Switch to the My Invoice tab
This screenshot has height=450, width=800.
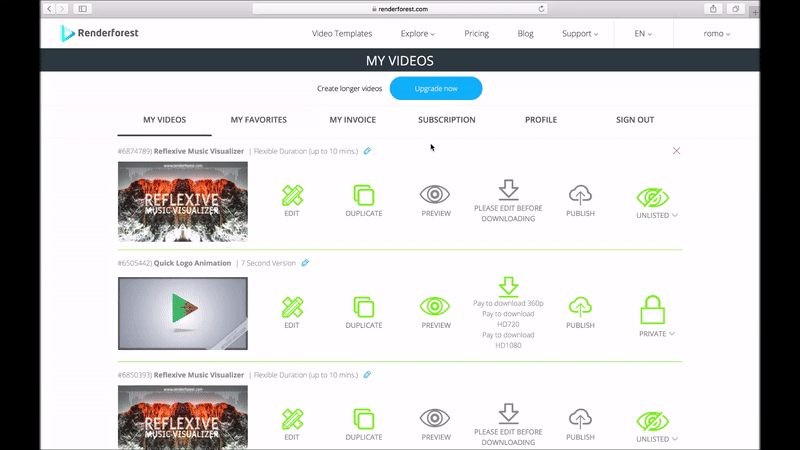coord(353,120)
